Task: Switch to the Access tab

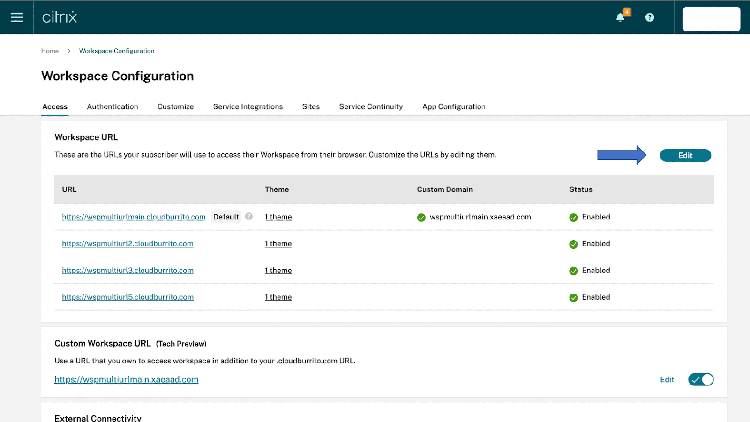Action: (55, 107)
